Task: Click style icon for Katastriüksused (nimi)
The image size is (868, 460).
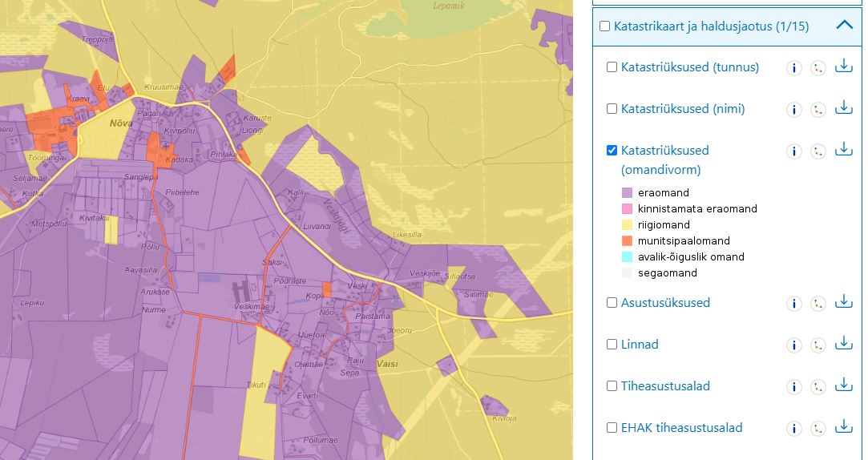Action: (x=818, y=110)
